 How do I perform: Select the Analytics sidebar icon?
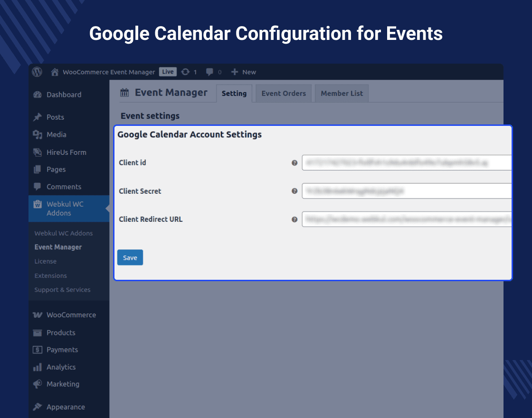pyautogui.click(x=37, y=367)
